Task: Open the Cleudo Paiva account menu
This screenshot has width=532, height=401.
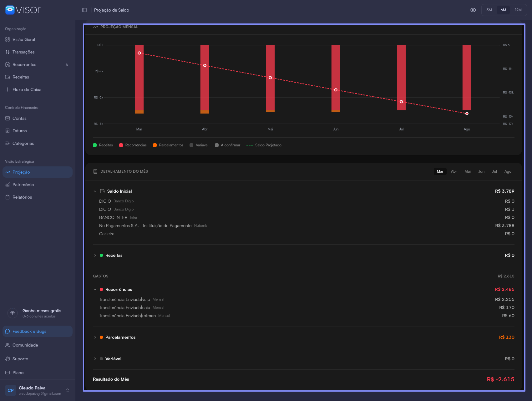Action: pyautogui.click(x=38, y=390)
